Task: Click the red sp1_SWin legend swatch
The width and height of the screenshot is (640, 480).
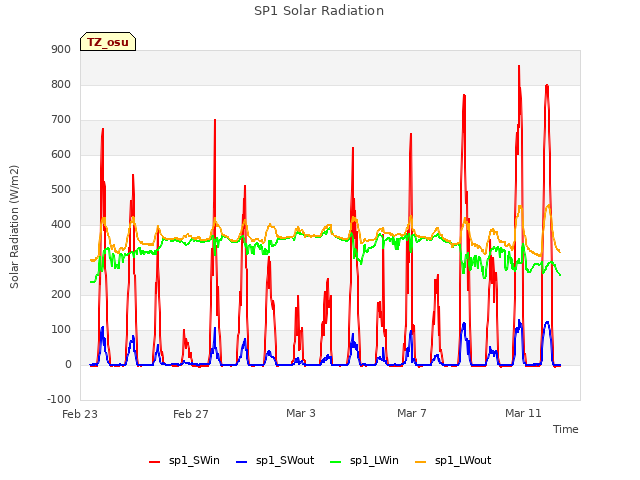Action: coord(155,462)
